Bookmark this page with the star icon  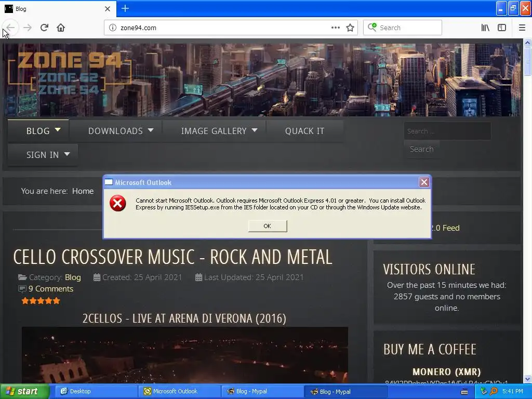pyautogui.click(x=350, y=28)
